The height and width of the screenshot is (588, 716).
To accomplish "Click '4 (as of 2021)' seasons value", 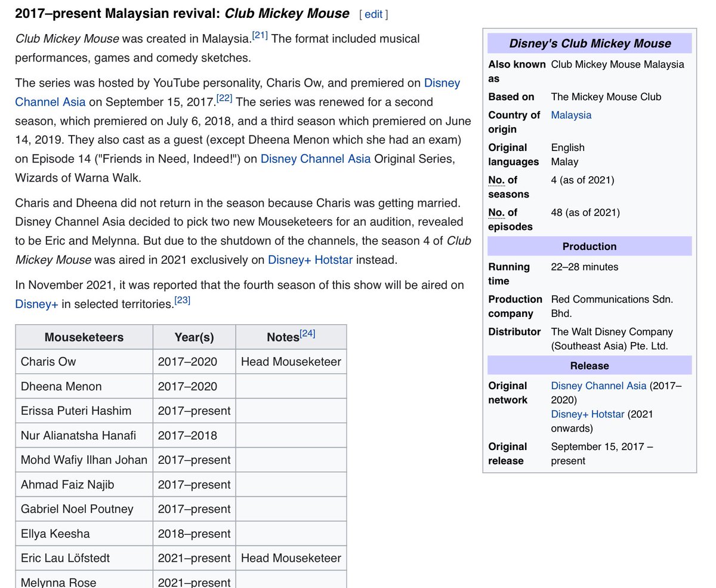I will (582, 180).
